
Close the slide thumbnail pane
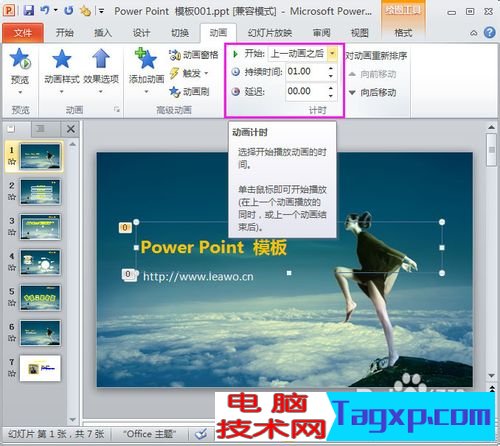point(71,129)
